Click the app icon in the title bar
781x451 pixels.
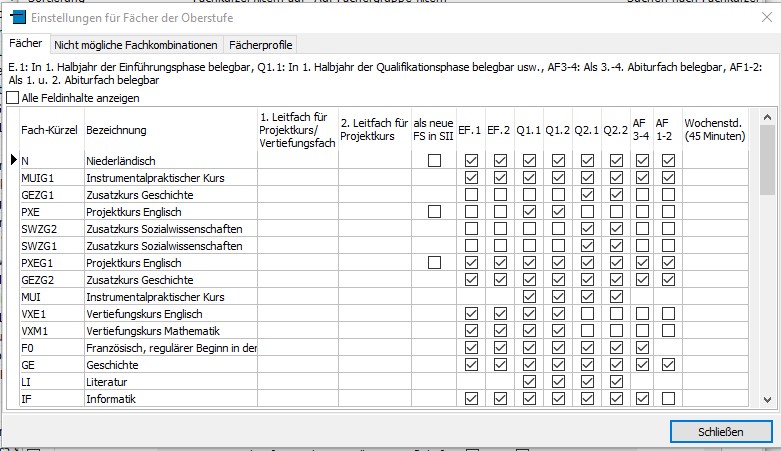pos(17,17)
